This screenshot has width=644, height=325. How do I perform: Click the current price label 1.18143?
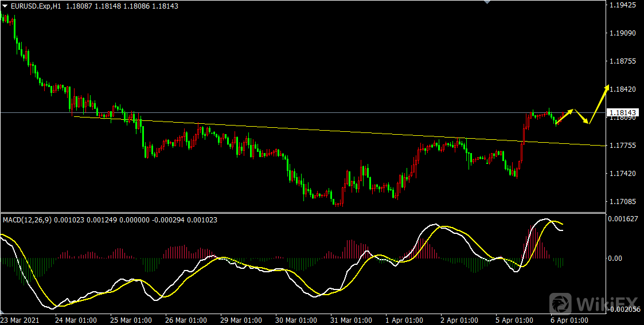click(624, 113)
